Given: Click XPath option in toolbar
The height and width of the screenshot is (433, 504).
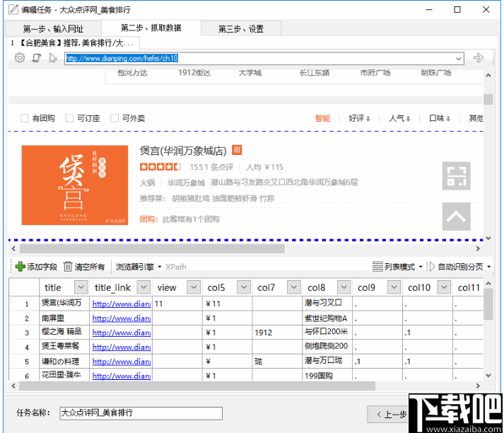Looking at the screenshot, I should 176,267.
